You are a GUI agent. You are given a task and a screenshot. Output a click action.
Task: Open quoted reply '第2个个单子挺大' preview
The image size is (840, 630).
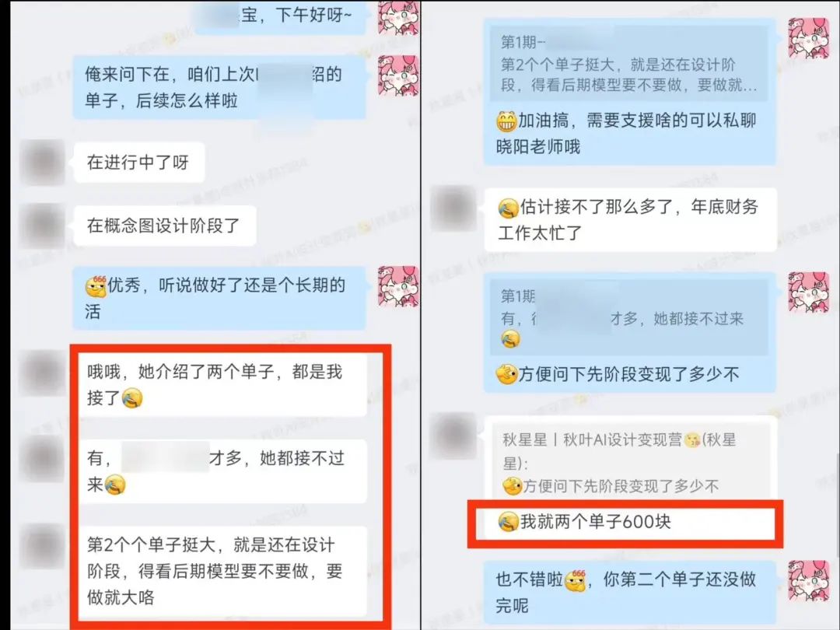tap(629, 65)
